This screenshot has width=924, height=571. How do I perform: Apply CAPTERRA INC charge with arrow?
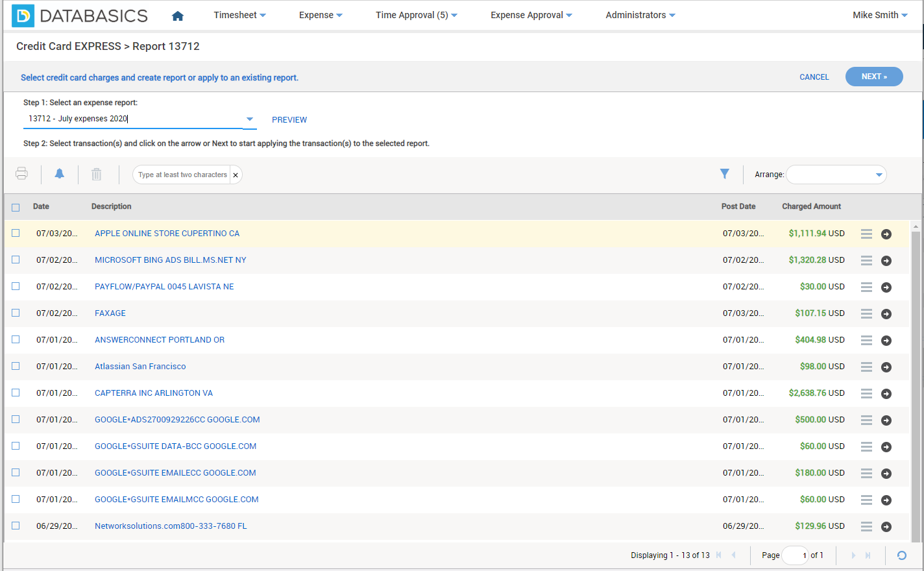point(886,394)
